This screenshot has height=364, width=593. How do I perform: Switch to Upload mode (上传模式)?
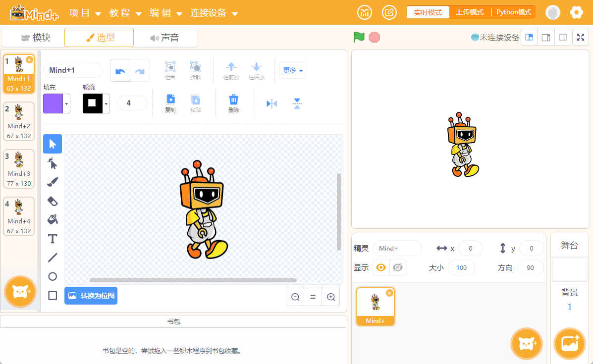(470, 12)
